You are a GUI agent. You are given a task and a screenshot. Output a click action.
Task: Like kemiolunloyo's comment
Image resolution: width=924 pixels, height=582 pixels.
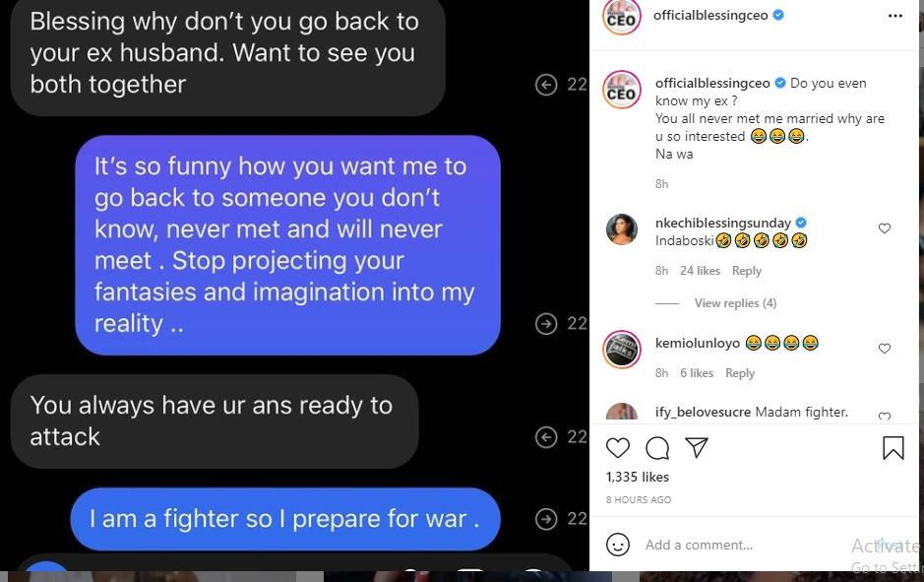pyautogui.click(x=884, y=349)
